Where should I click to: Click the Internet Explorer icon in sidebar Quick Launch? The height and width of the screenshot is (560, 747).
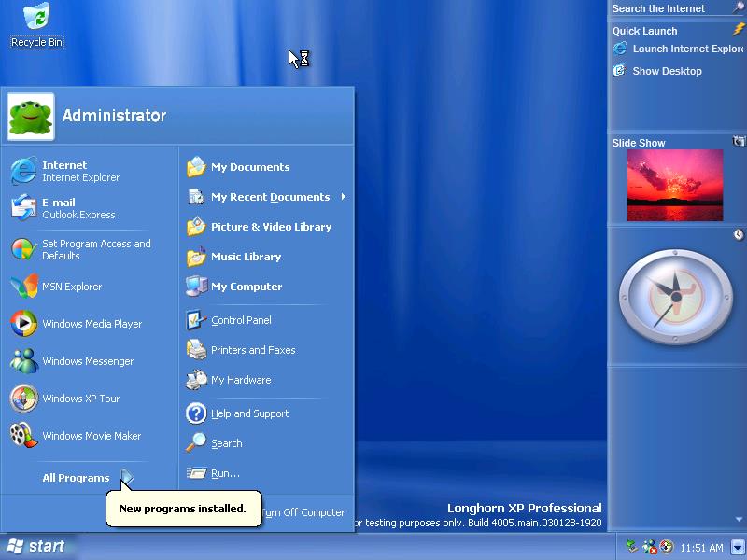click(x=620, y=49)
